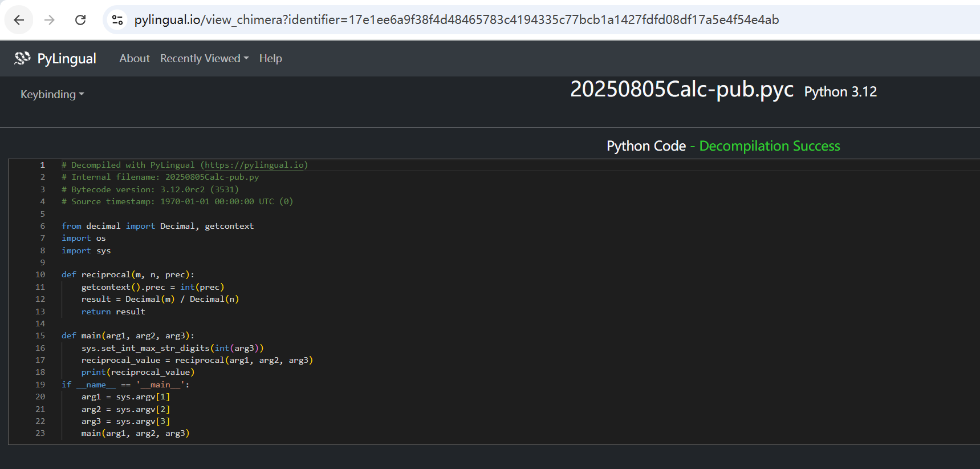Click the browser back arrow
Viewport: 980px width, 469px height.
(x=19, y=20)
